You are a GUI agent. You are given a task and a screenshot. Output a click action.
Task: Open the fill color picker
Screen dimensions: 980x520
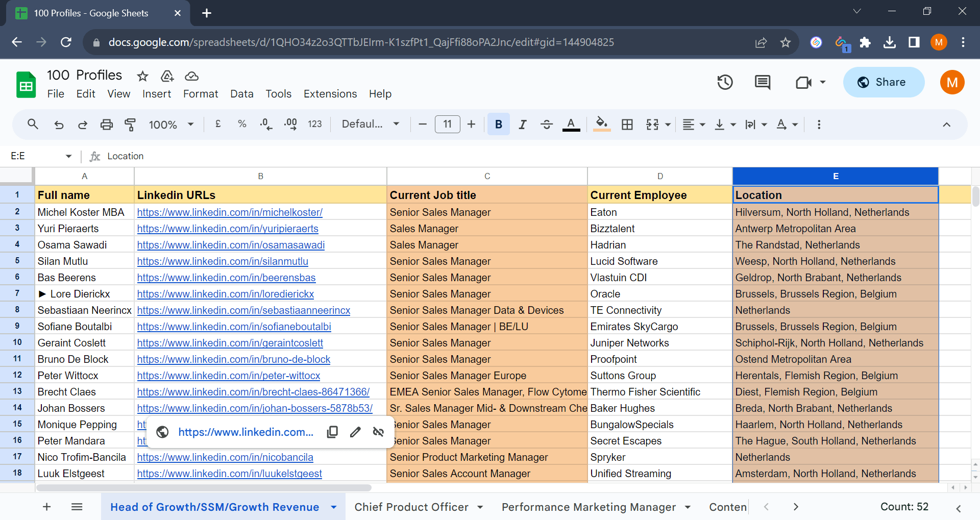pyautogui.click(x=602, y=124)
